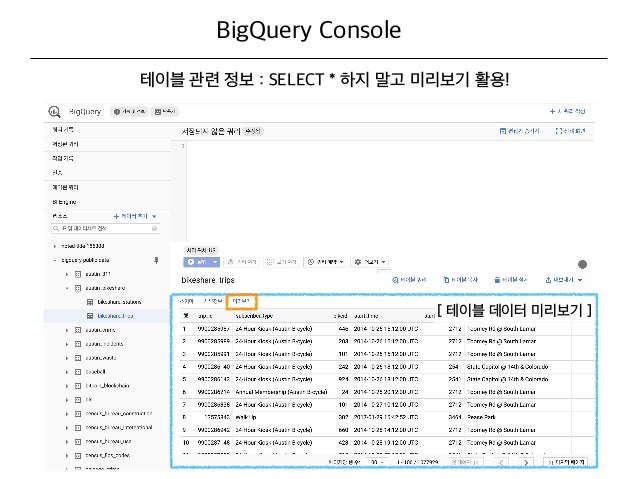
Task: Go to the previous page arrow
Action: point(501,463)
